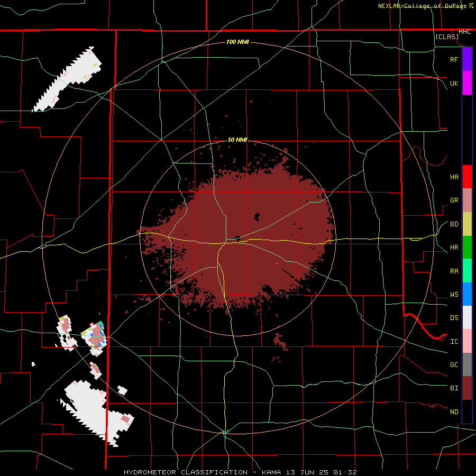This screenshot has width=476, height=476.
Task: Pick the DS white legend swatch
Action: (x=467, y=317)
